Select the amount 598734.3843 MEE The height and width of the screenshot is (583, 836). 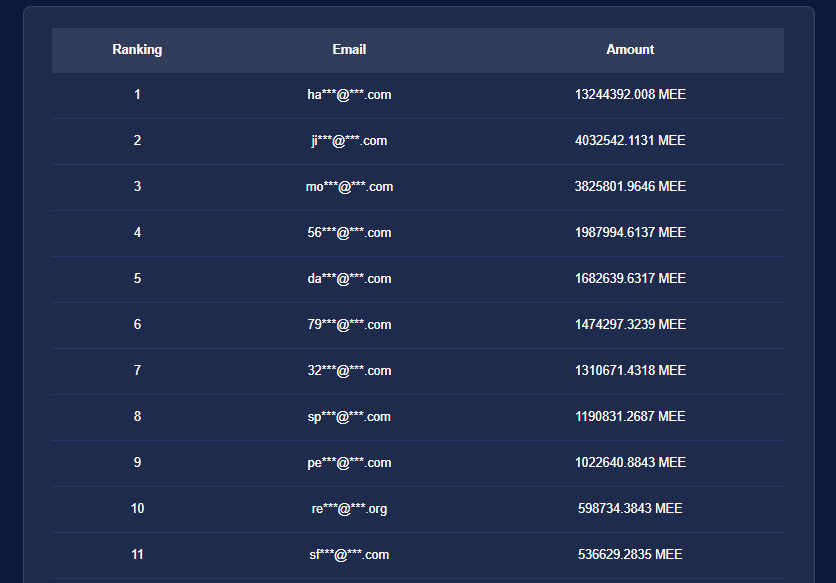pos(630,508)
